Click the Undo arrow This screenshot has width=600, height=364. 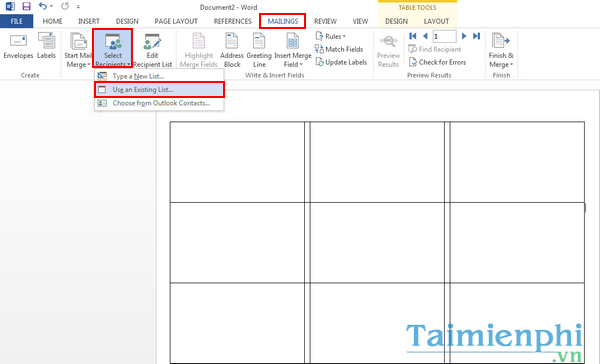tap(42, 6)
